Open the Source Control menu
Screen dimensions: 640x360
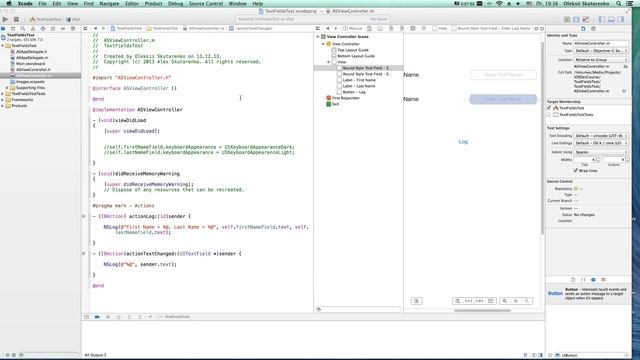[x=206, y=4]
